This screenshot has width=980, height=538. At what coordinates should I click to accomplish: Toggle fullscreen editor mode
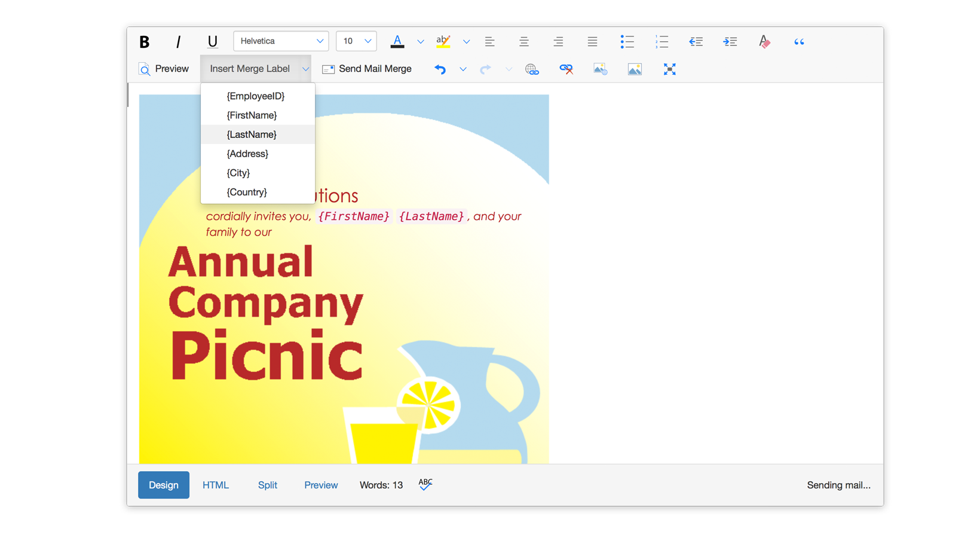669,69
